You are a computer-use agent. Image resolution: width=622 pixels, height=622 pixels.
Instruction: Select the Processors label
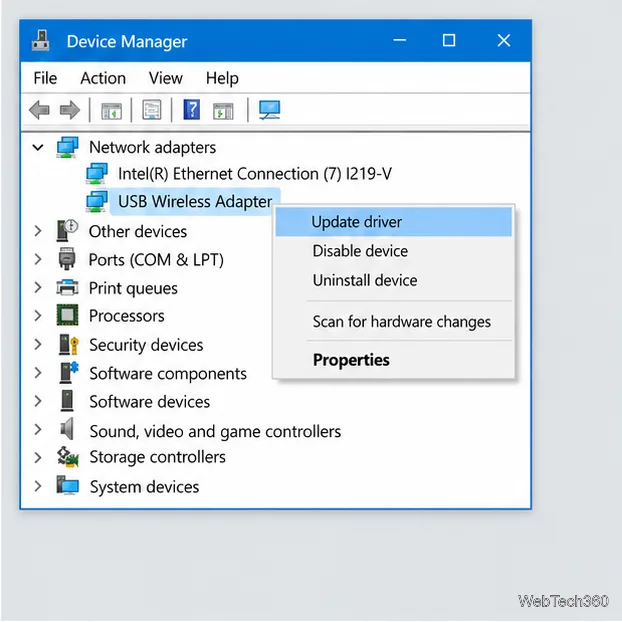pyautogui.click(x=127, y=316)
